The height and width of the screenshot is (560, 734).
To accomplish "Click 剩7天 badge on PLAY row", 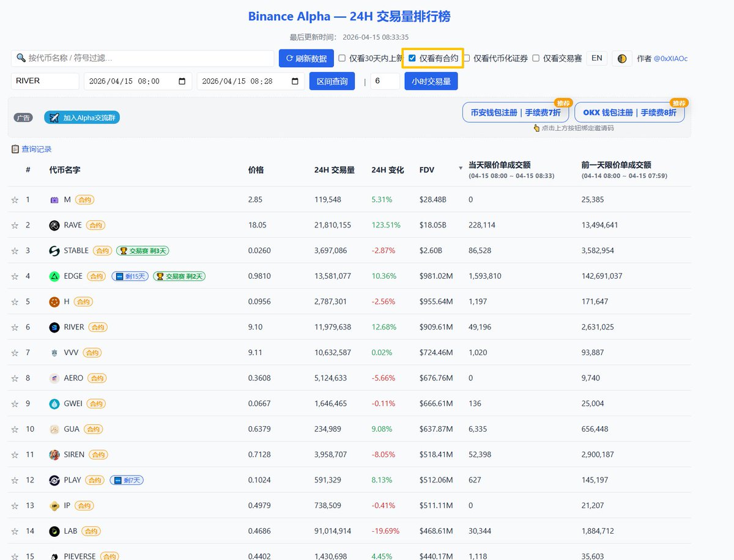I will 127,481.
